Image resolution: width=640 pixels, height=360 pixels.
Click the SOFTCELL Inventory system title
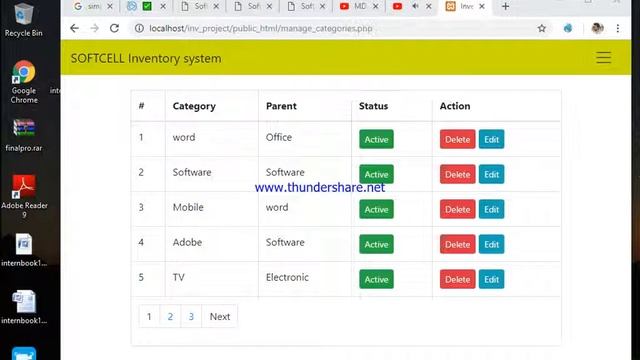click(146, 58)
